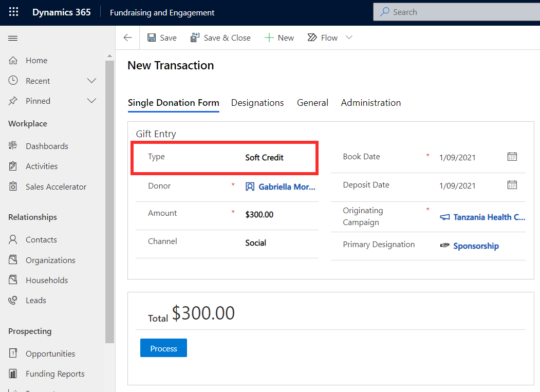Open the Dynamics 365 app launcher grid
This screenshot has width=540, height=392.
13,12
